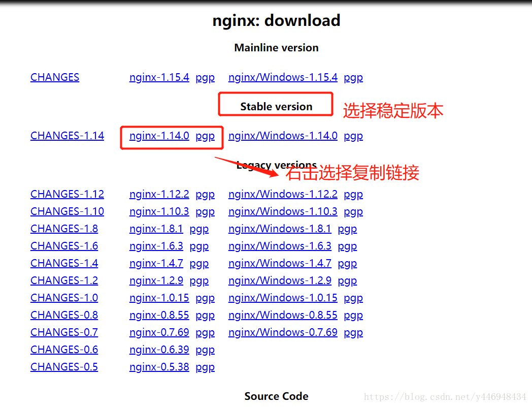Download nginx-1.0.15
Screen dimensions: 532x407
tap(159, 298)
